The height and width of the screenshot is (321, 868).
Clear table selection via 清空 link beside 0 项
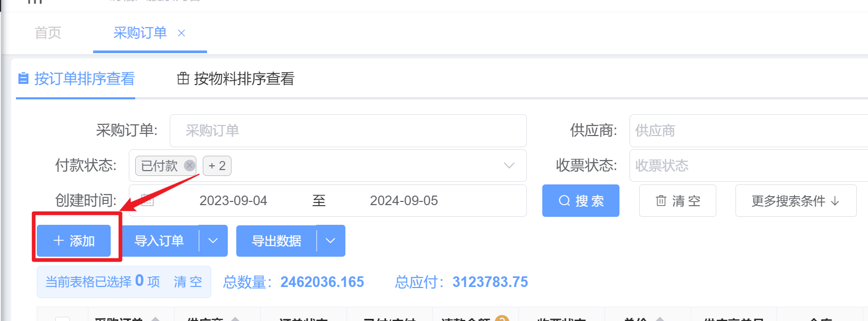pyautogui.click(x=188, y=282)
